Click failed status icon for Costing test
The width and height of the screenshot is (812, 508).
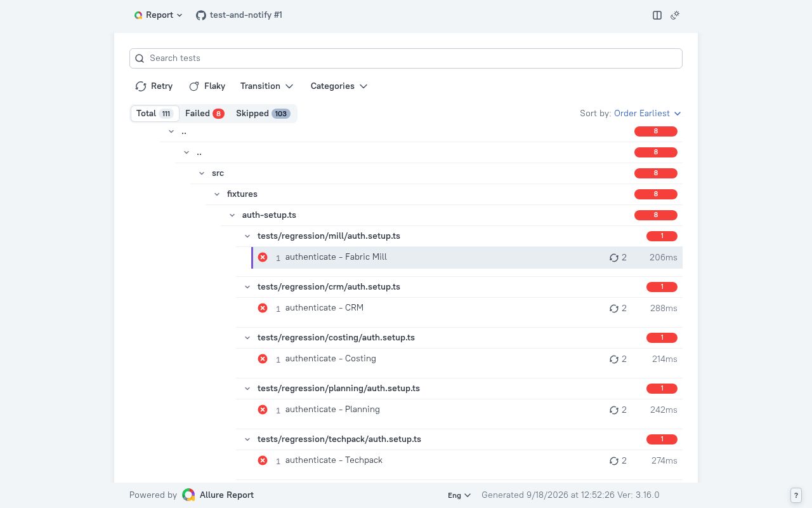(263, 359)
